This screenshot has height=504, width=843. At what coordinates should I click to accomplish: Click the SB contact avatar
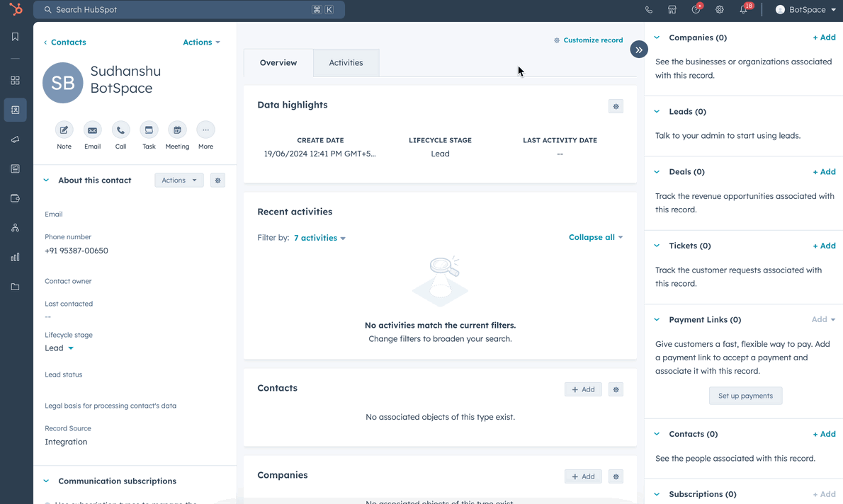point(63,83)
